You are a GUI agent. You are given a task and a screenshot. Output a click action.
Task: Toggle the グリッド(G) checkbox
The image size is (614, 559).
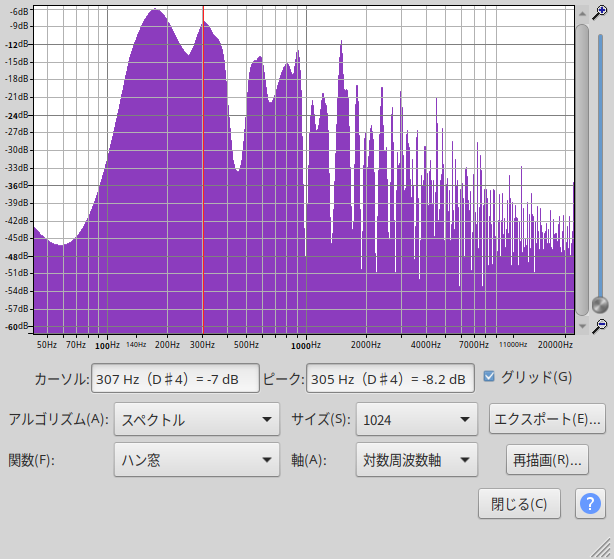[x=489, y=377]
